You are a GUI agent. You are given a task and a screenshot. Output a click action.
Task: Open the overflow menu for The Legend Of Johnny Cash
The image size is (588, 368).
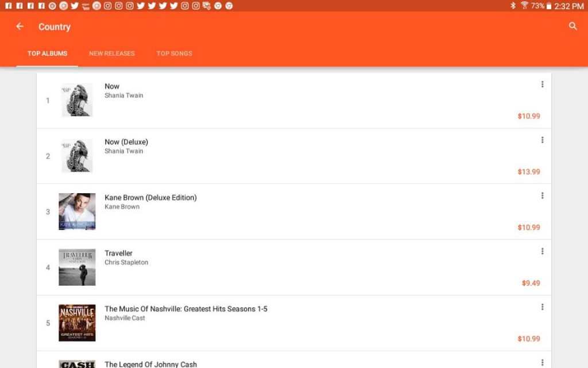pos(542,362)
